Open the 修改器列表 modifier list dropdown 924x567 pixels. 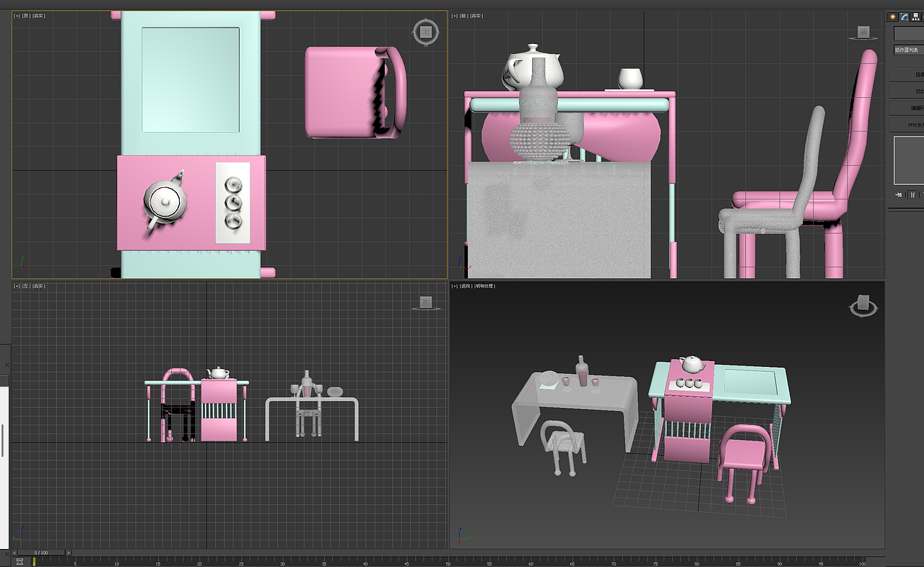(909, 50)
